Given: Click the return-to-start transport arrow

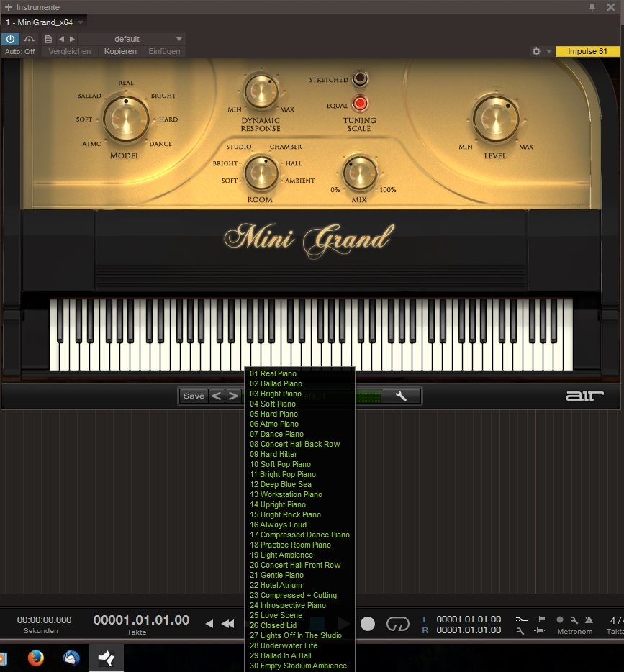Looking at the screenshot, I should pyautogui.click(x=209, y=624).
